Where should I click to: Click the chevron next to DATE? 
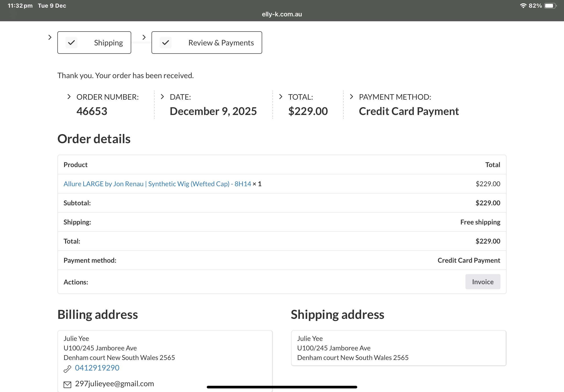(162, 97)
